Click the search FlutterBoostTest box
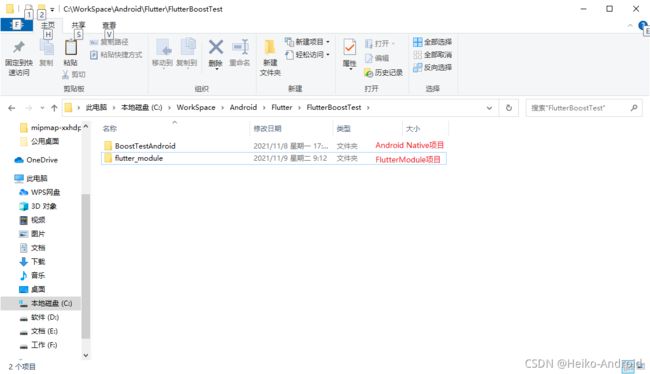650x374 pixels. coord(584,108)
